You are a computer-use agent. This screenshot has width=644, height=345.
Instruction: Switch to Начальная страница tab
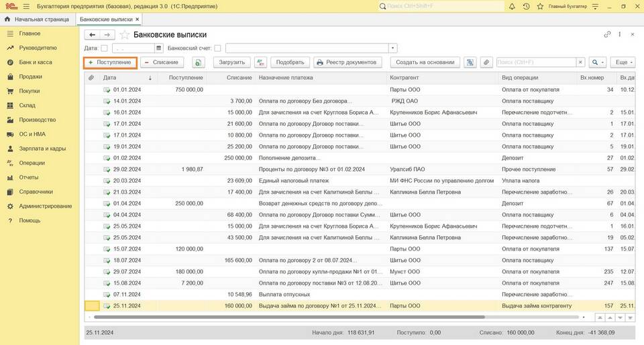click(38, 19)
